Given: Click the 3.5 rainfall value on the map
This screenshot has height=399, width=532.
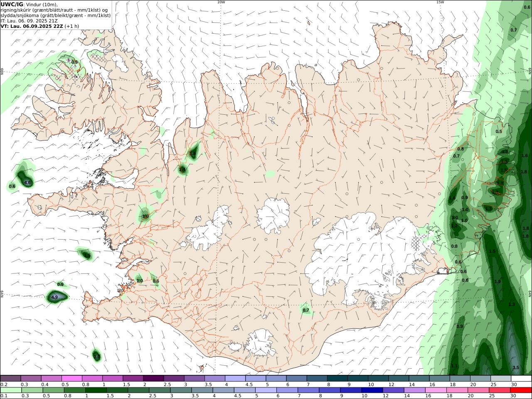Looking at the screenshot, I should point(516,368).
